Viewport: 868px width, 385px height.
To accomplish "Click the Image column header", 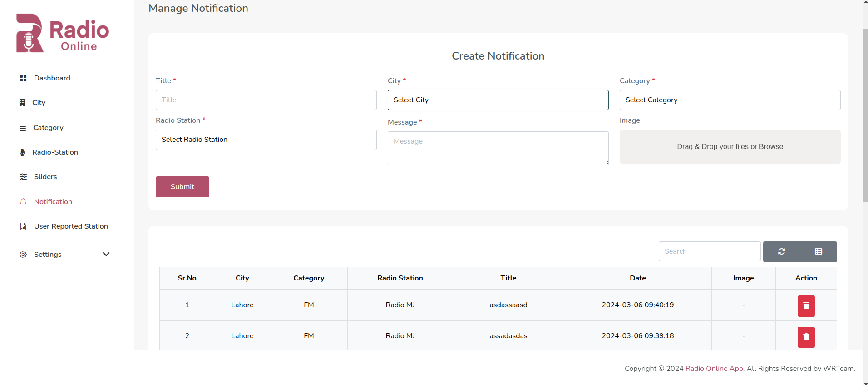I will (744, 278).
